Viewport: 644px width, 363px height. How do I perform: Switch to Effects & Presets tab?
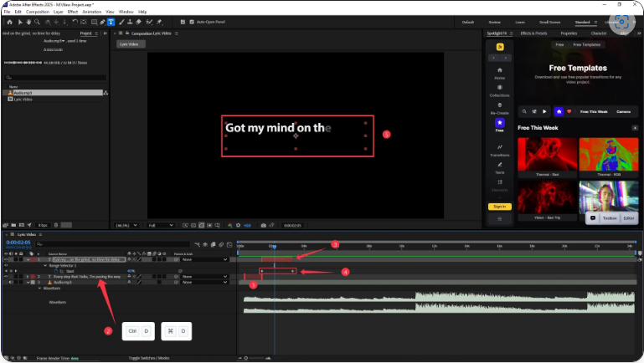[x=533, y=33]
